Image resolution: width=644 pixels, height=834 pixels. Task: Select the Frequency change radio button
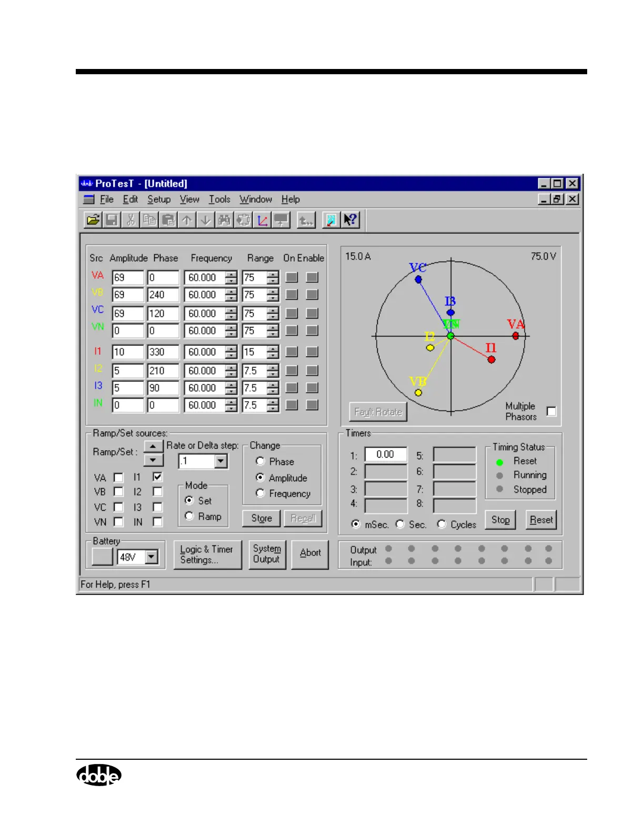(260, 493)
